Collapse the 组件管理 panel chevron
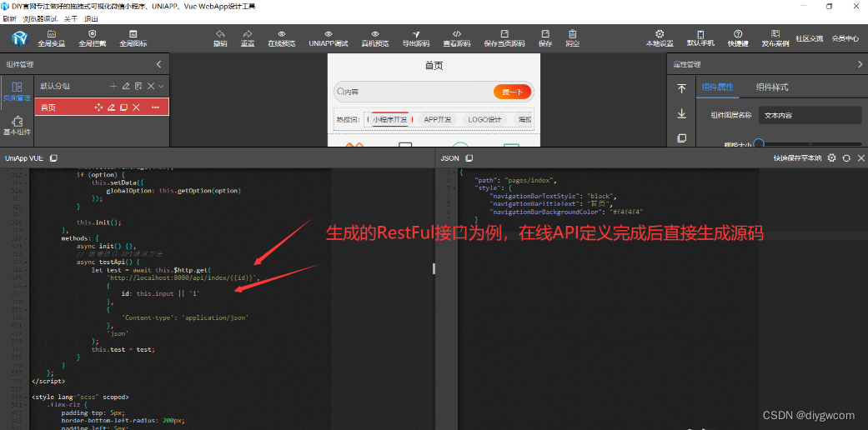This screenshot has height=430, width=868. tap(159, 64)
